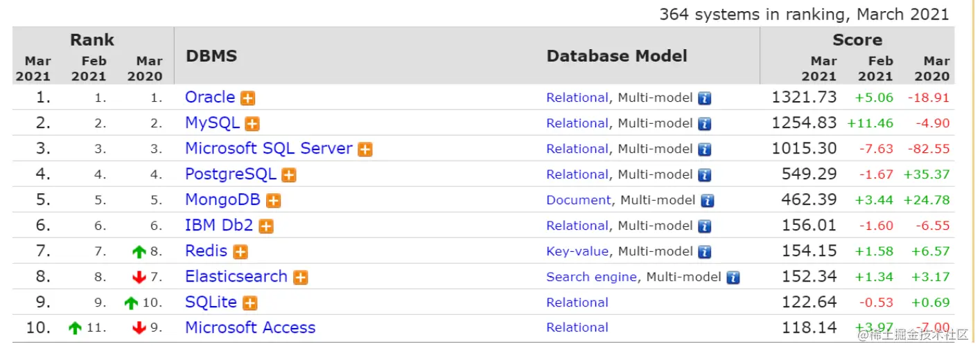Select MySQL score 1254.83
Image resolution: width=980 pixels, height=353 pixels.
(x=804, y=123)
